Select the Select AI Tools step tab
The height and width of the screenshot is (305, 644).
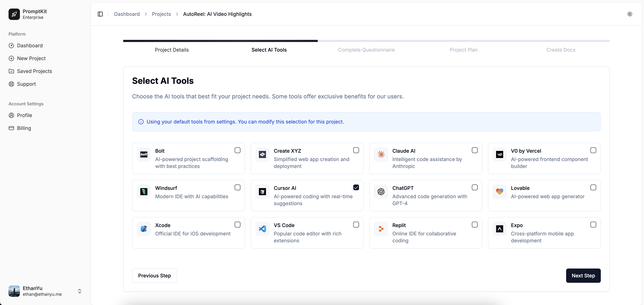(269, 50)
